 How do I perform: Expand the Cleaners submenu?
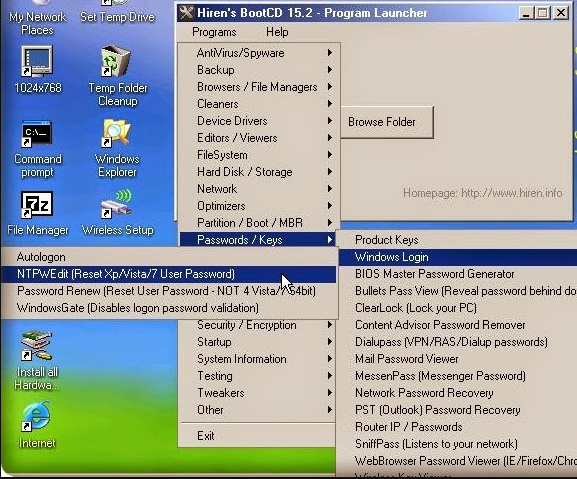(259, 104)
